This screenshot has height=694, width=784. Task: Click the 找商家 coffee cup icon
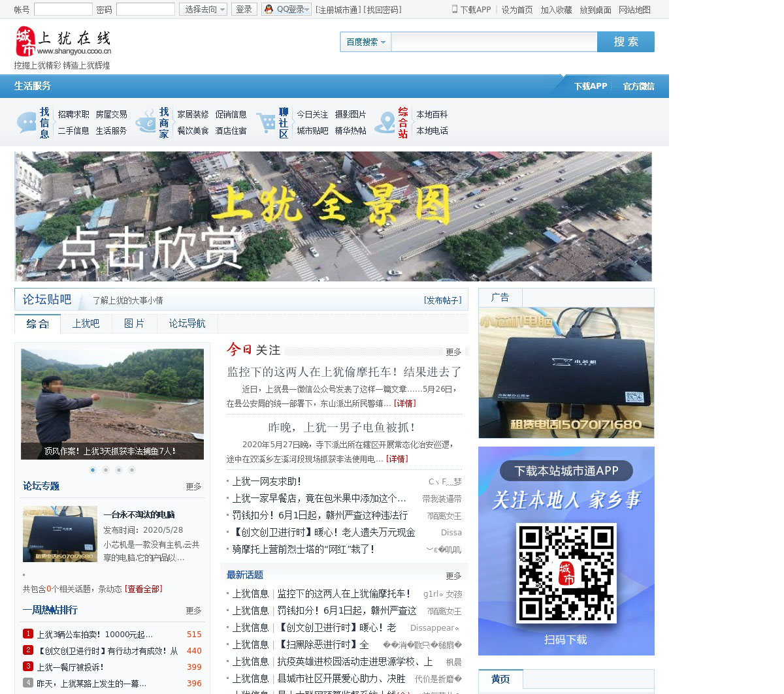pyautogui.click(x=145, y=122)
